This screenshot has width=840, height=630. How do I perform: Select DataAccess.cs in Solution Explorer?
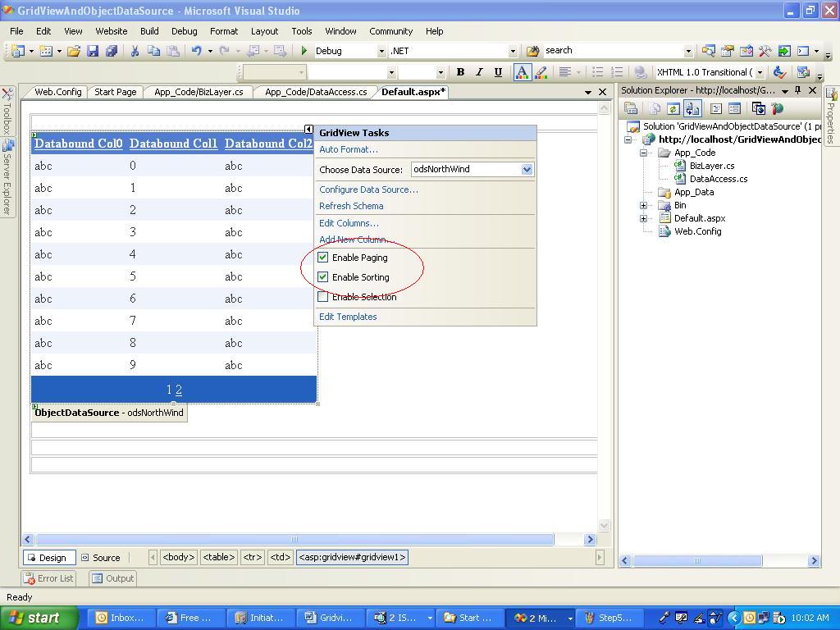[x=719, y=179]
